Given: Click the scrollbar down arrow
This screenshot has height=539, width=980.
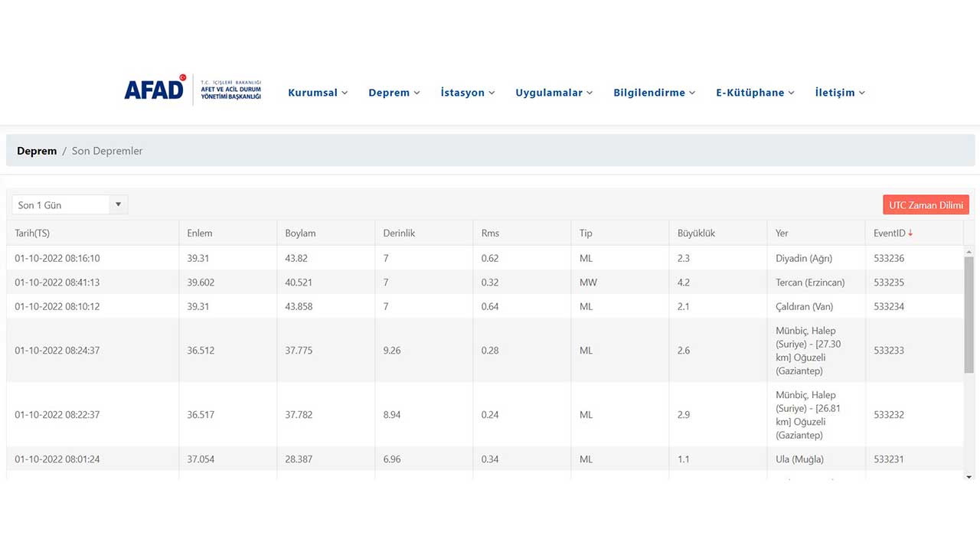Looking at the screenshot, I should [969, 476].
